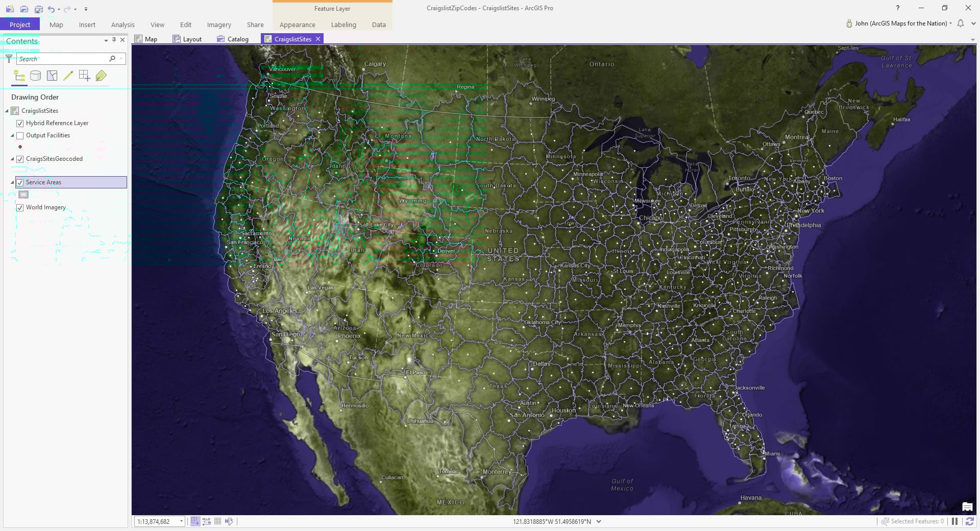Open the Contents search options dropdown
Viewport: 980px width, 531px height.
tap(121, 59)
